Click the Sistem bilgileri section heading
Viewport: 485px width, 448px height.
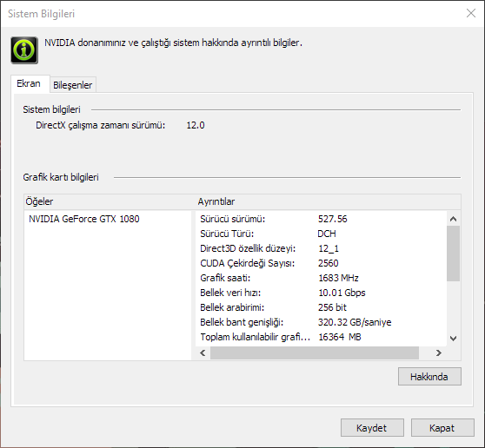pyautogui.click(x=51, y=109)
